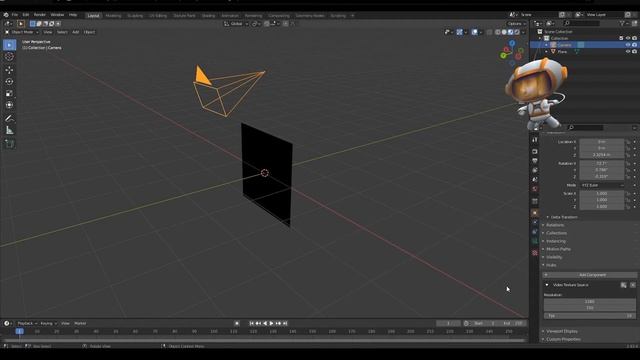
Task: Click the Location Z value field
Action: [602, 155]
